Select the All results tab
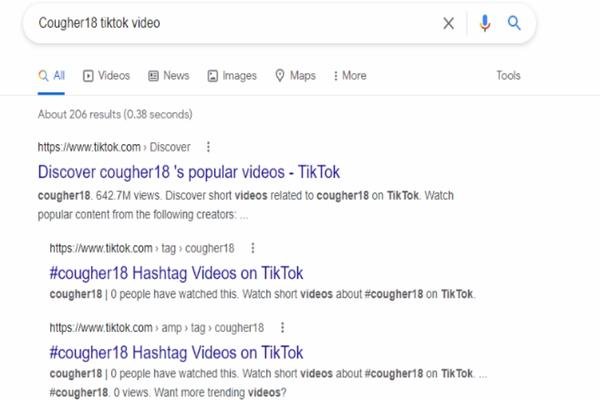 pyautogui.click(x=51, y=76)
